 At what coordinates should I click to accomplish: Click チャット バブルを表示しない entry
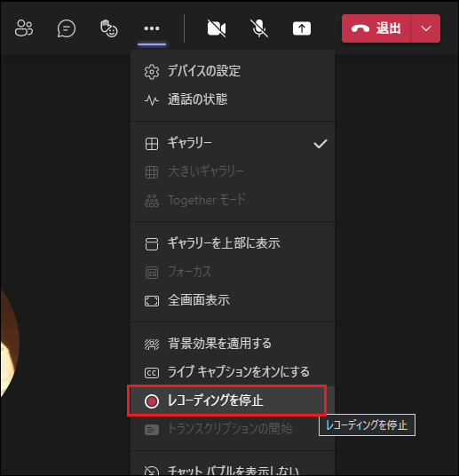[x=233, y=469]
